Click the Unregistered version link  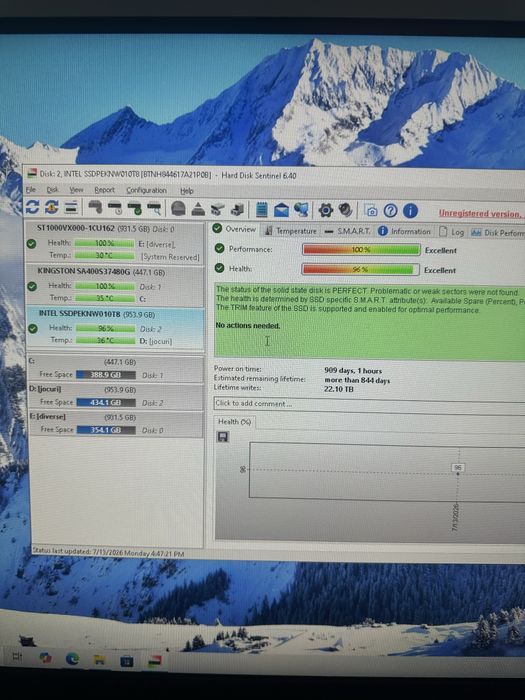480,214
